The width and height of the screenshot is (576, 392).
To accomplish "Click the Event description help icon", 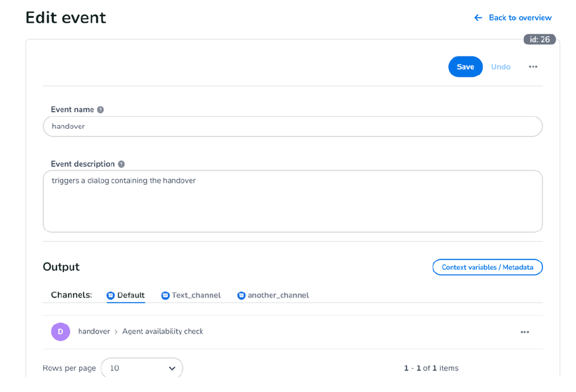I will coord(121,164).
